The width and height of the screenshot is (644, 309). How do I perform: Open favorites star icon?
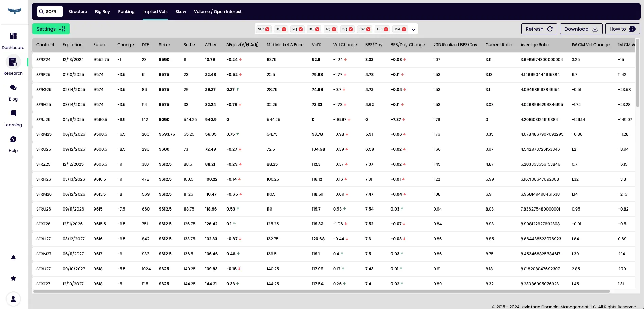pyautogui.click(x=13, y=278)
